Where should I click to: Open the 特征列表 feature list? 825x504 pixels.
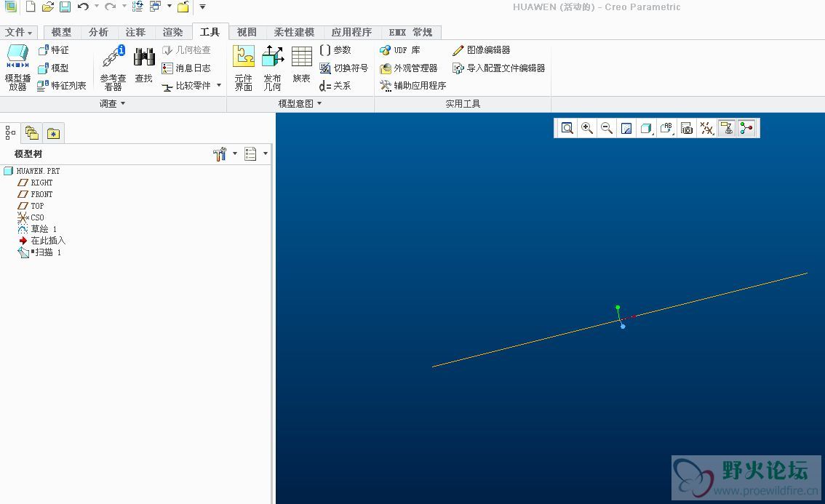pos(62,86)
